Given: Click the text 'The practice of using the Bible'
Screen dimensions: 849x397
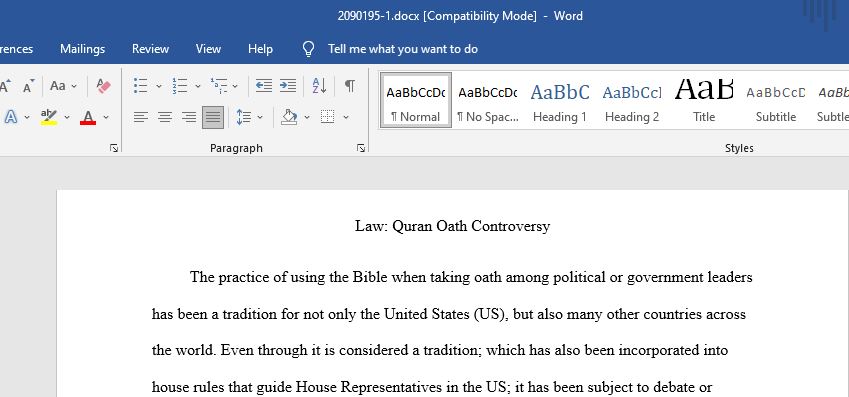Looking at the screenshot, I should 289,277.
